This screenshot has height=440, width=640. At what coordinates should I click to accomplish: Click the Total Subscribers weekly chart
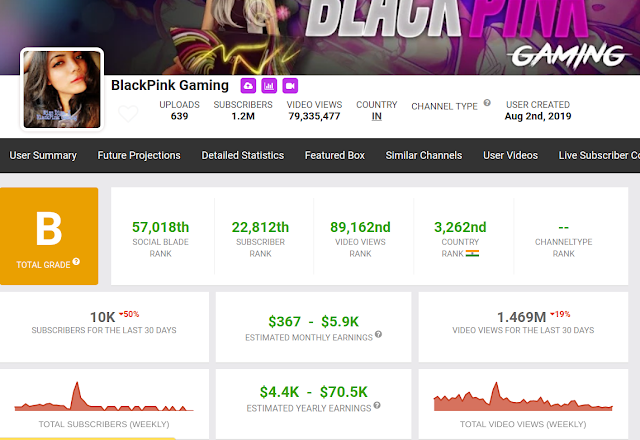click(x=104, y=396)
